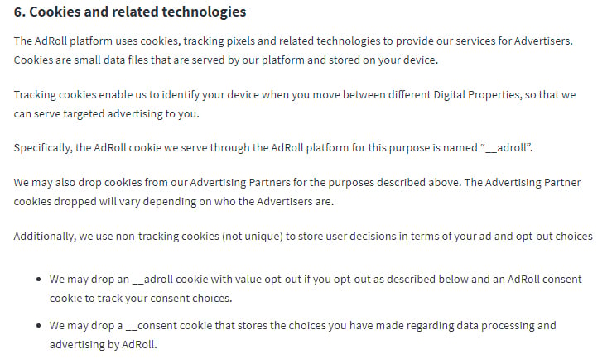
Task: Click the paragraph starting "Additionally, we use non-tracking"
Action: coord(303,236)
